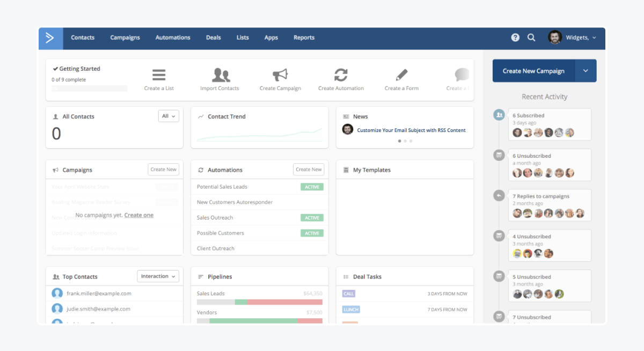Screen dimensions: 644x351
Task: Click the Create one campaigns link
Action: click(140, 215)
